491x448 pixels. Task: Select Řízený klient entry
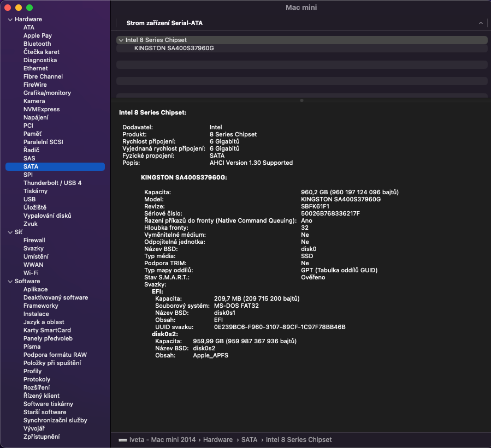click(42, 396)
